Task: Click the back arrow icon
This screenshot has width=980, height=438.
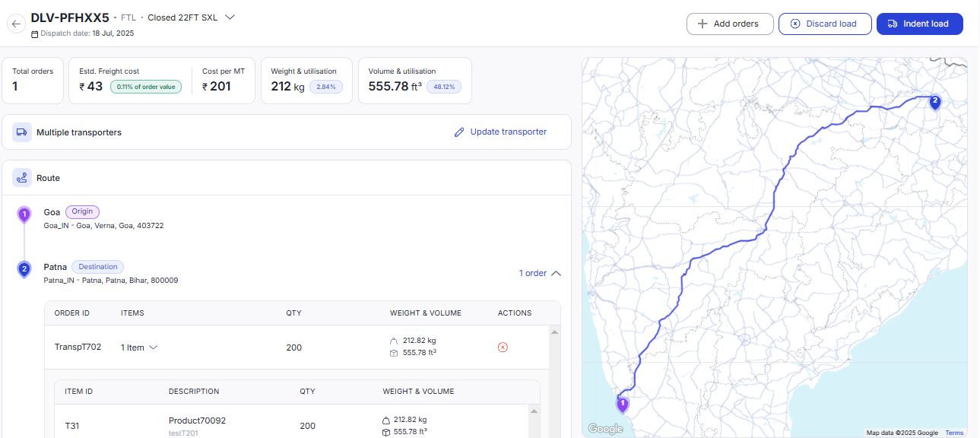Action: point(16,24)
